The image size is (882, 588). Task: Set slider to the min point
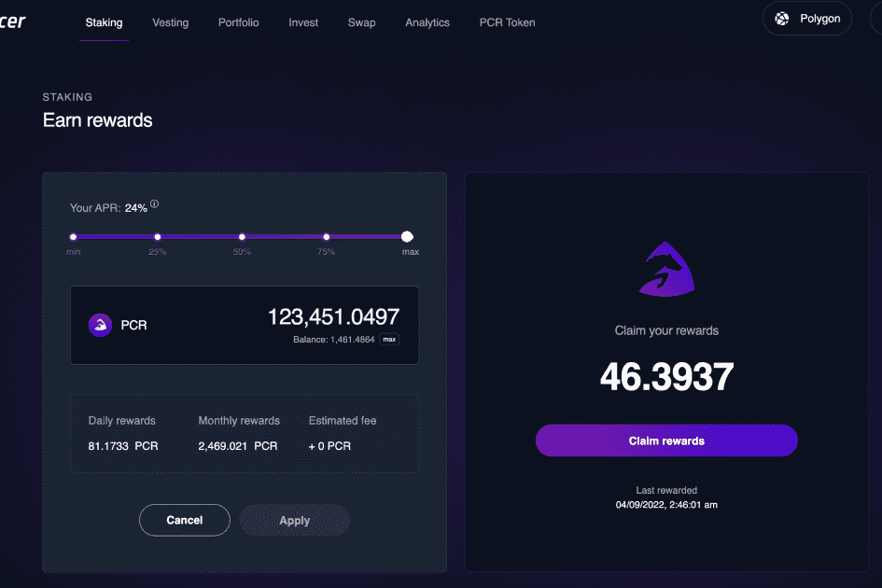pyautogui.click(x=73, y=237)
